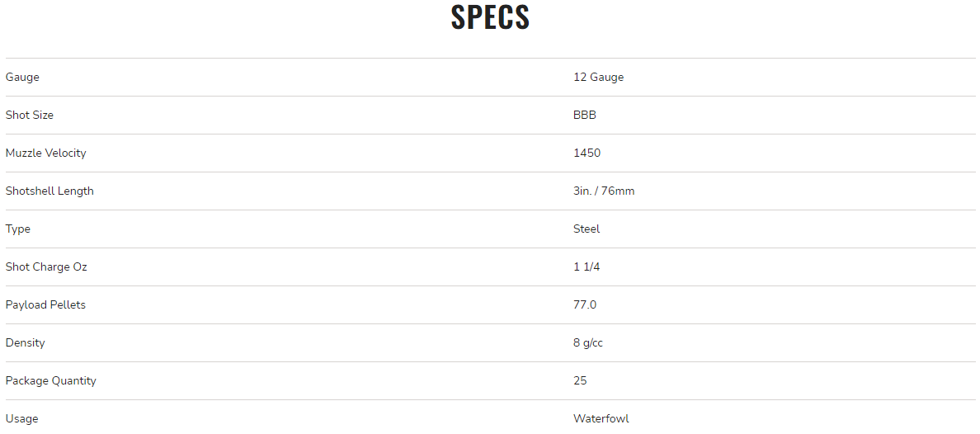Image resolution: width=980 pixels, height=434 pixels.
Task: Select the Shot Charge Oz label
Action: tap(46, 267)
